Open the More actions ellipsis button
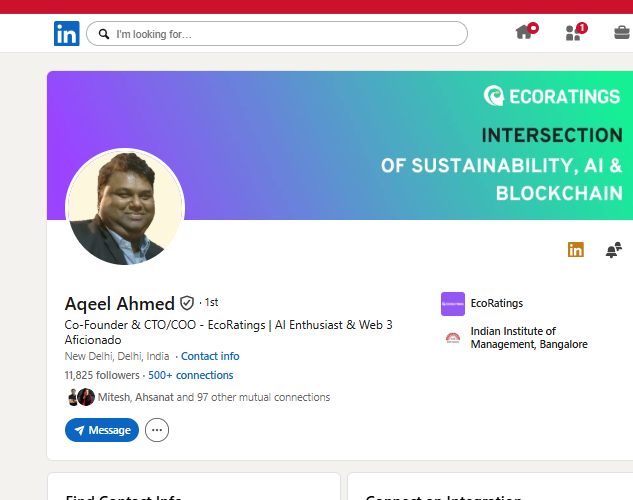Screen dimensions: 633x500 point(157,430)
